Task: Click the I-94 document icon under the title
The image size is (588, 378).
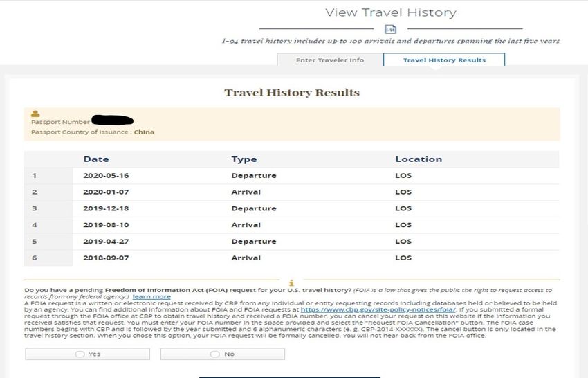Action: click(390, 29)
